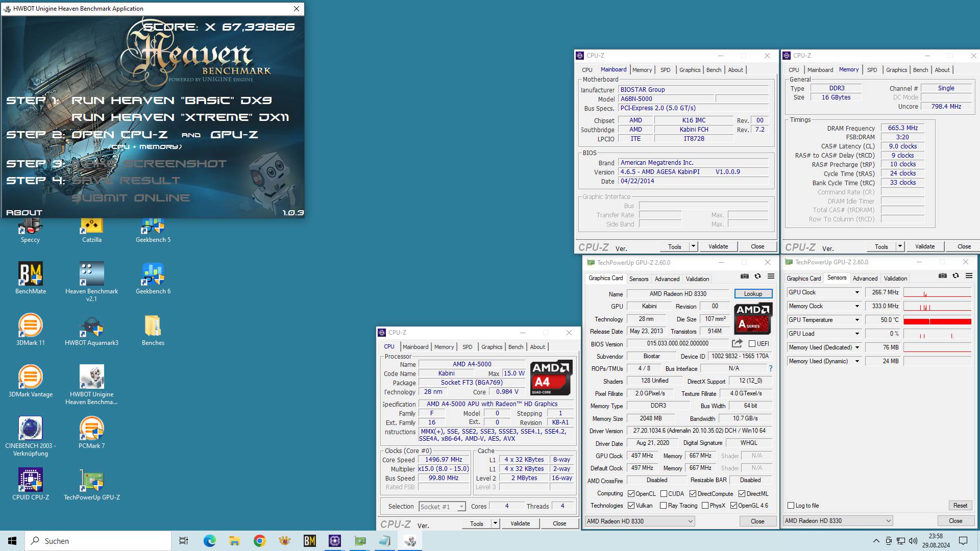Image resolution: width=980 pixels, height=551 pixels.
Task: Toggle the DirectML checkbox
Action: point(742,494)
